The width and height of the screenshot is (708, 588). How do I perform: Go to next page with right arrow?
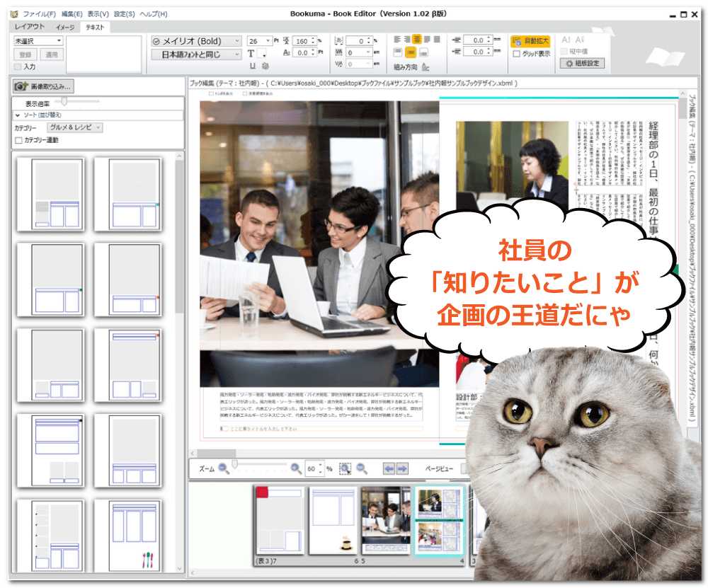(x=402, y=468)
